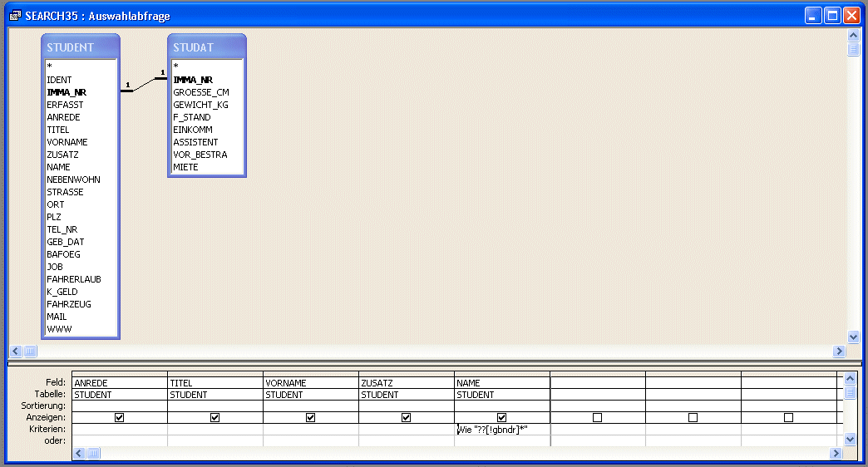868x467 pixels.
Task: Select ASSISTENT field in STUDAT table
Action: click(x=208, y=142)
